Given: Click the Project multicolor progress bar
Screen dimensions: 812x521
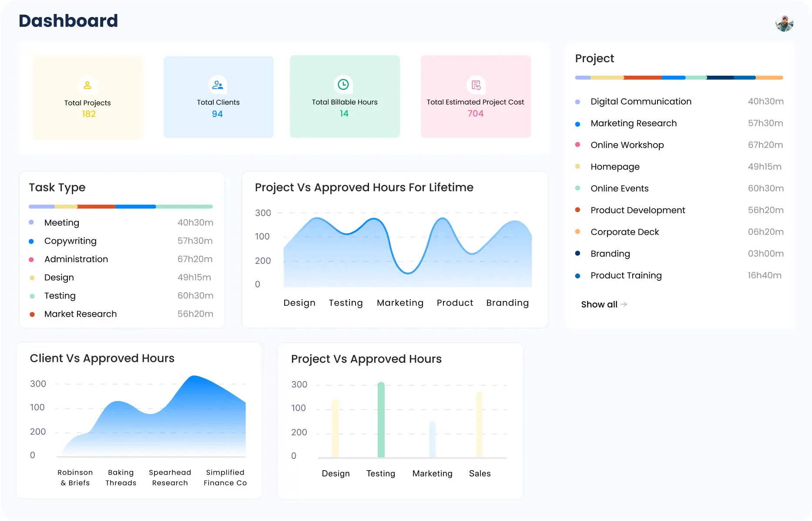Looking at the screenshot, I should pos(679,77).
